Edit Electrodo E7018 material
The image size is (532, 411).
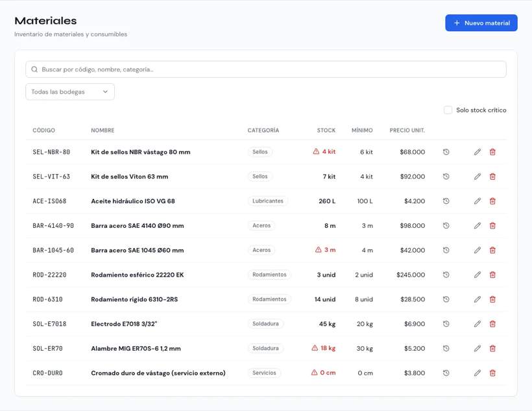[x=478, y=324]
